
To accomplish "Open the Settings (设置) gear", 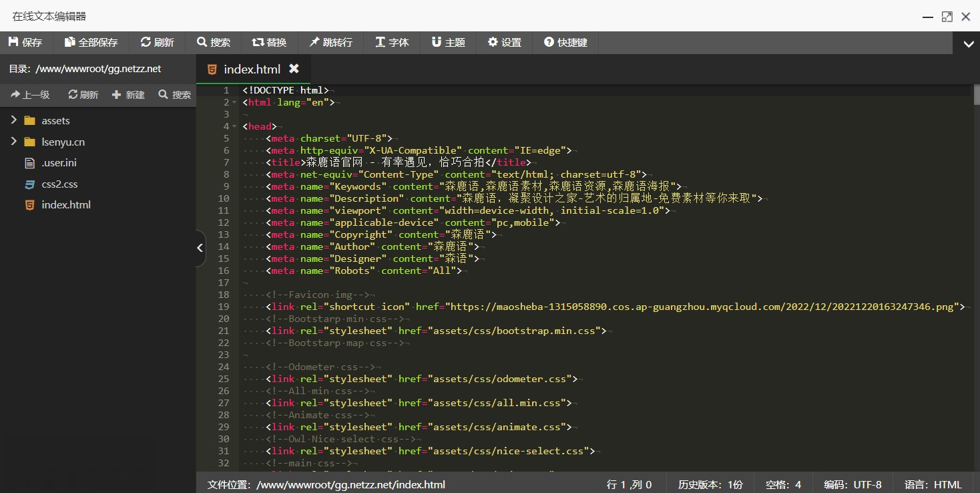I will tap(504, 42).
